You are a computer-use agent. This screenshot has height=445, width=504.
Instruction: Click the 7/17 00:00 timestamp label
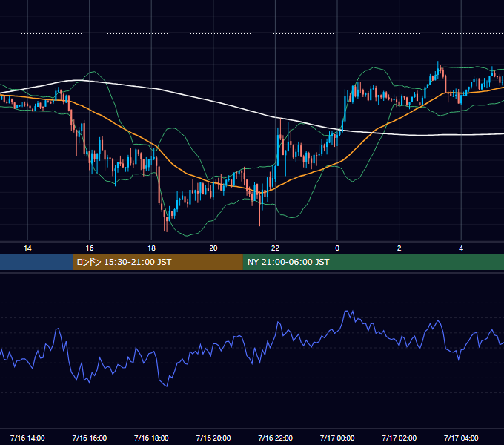coord(337,438)
